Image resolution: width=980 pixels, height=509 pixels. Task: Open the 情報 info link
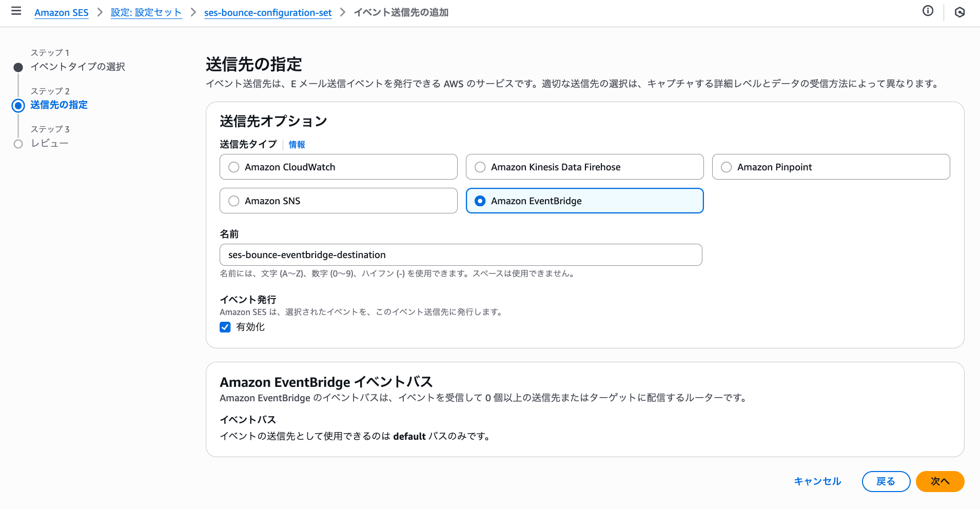[x=297, y=145]
